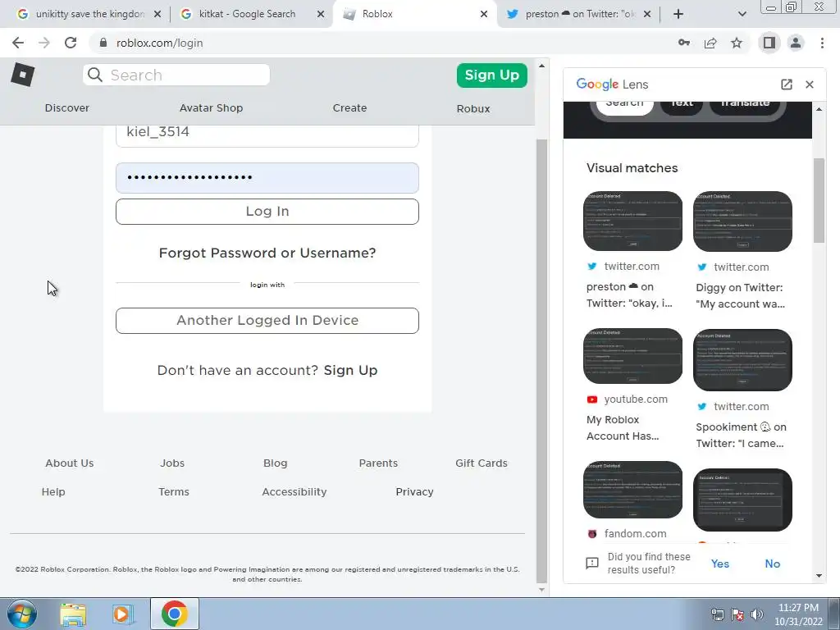This screenshot has height=630, width=840.
Task: Close the Google Lens side panel
Action: coord(810,84)
